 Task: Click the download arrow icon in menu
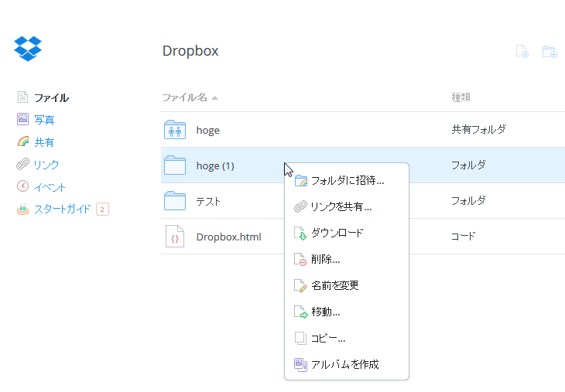[300, 233]
